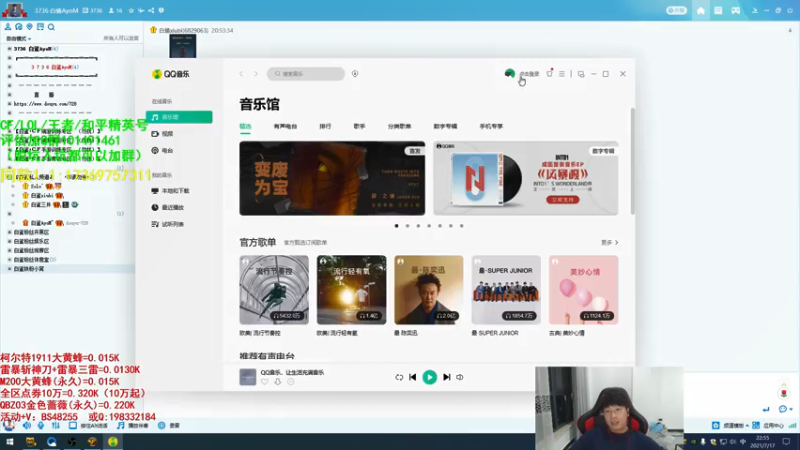Click the person icon in the channel panel toolbar
The width and height of the screenshot is (800, 450).
[x=8, y=27]
